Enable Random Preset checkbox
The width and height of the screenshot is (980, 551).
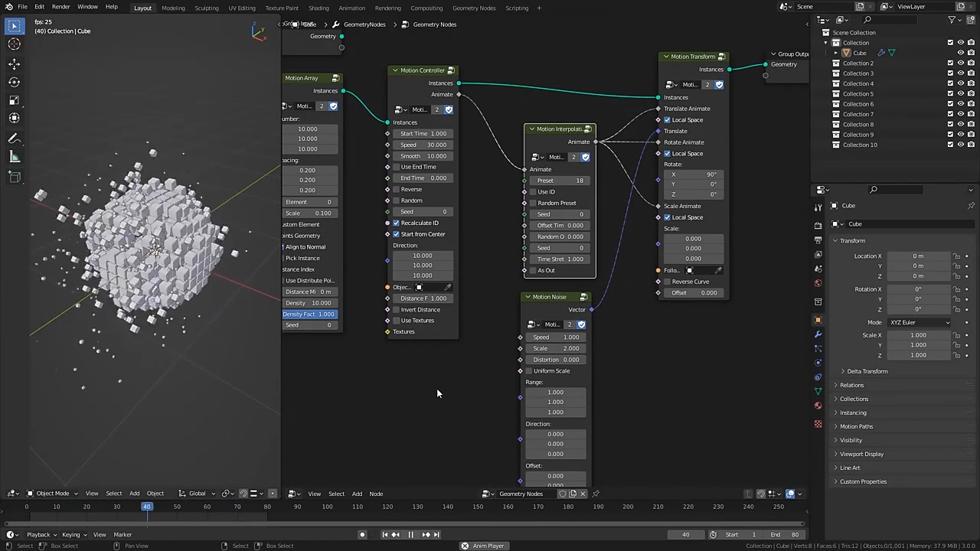(533, 203)
